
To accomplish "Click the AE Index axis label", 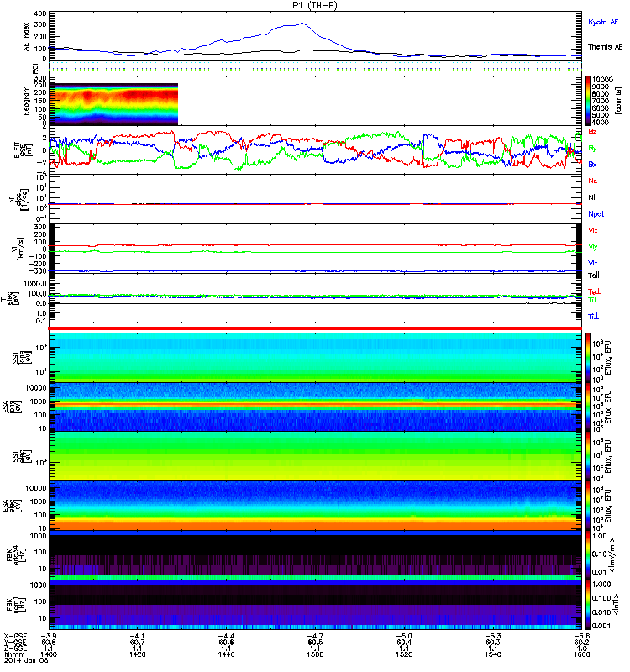I will click(26, 37).
